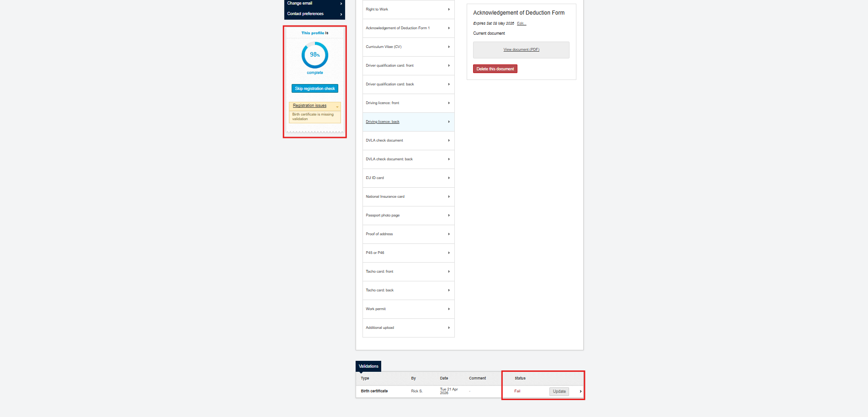This screenshot has width=868, height=417.
Task: Expand Driver qualification card: front
Action: (x=408, y=65)
